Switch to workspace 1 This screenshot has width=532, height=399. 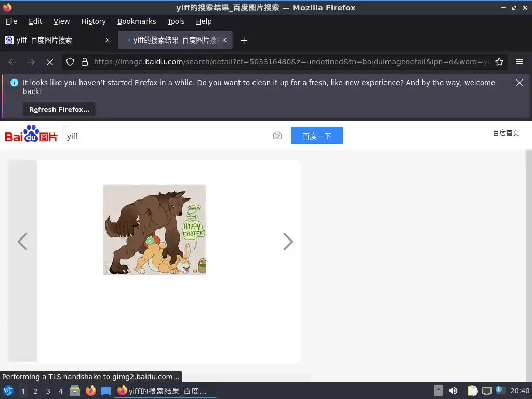[23, 391]
